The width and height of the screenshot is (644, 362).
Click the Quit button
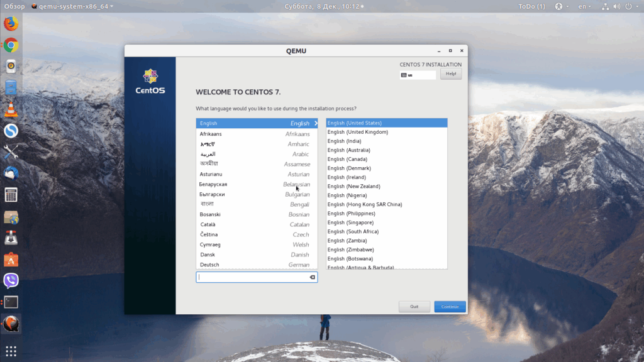point(414,307)
